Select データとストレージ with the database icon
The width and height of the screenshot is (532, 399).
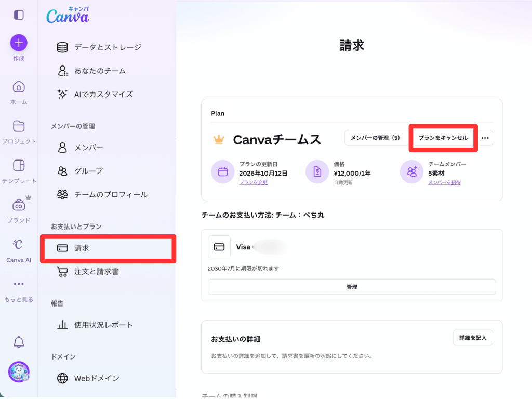click(x=102, y=47)
